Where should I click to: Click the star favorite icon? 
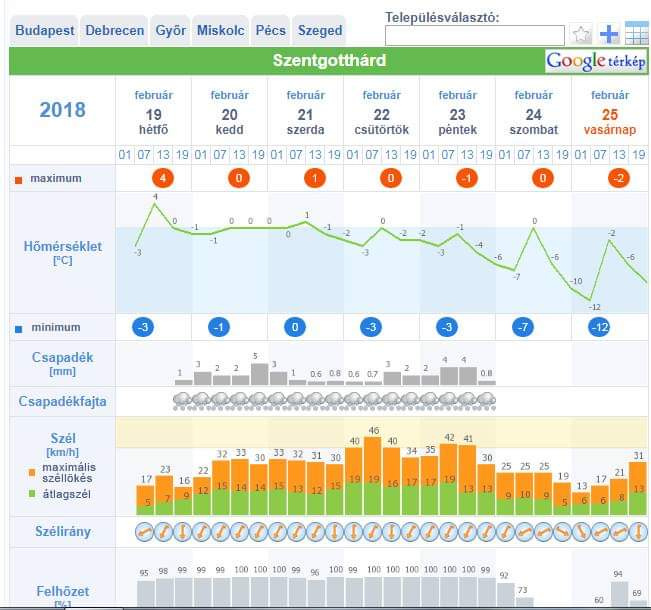coord(582,35)
